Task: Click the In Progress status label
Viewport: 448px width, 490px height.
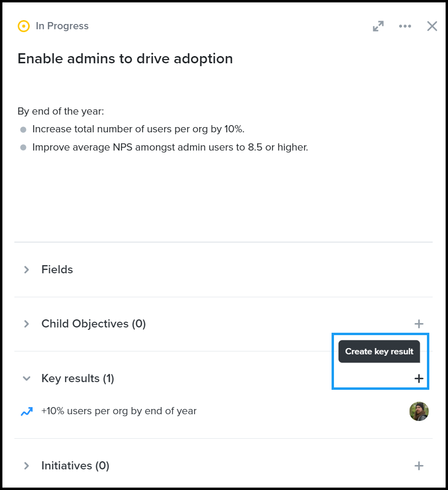Action: 62,26
